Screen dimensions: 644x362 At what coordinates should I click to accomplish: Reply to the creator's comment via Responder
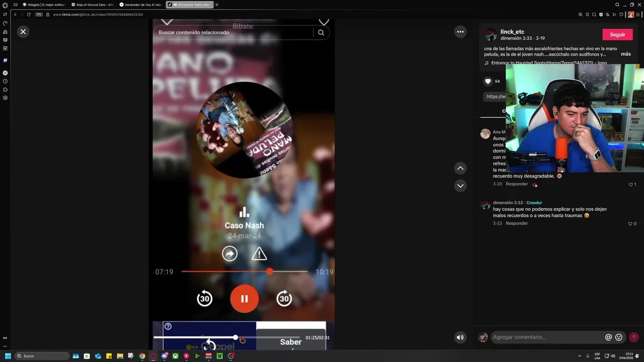[x=517, y=223]
